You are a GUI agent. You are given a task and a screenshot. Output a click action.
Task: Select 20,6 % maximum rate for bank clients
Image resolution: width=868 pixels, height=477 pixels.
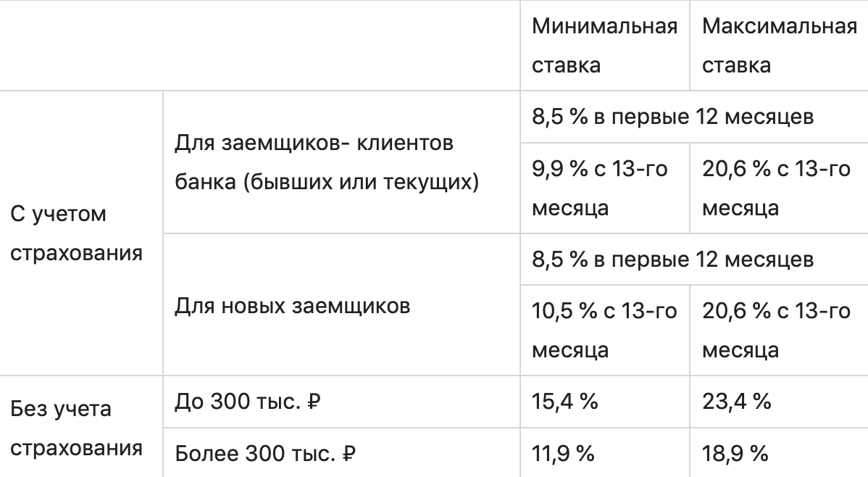(x=776, y=189)
